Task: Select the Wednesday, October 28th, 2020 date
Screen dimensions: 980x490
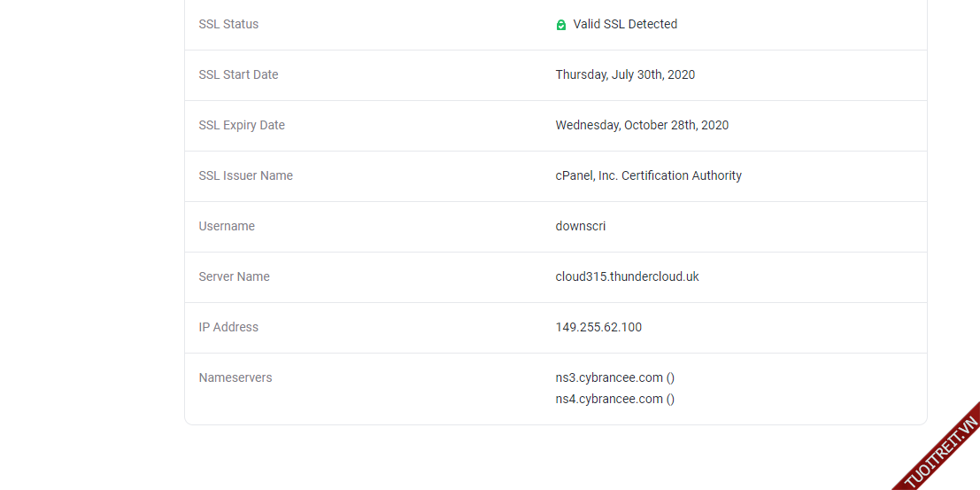Action: click(642, 125)
